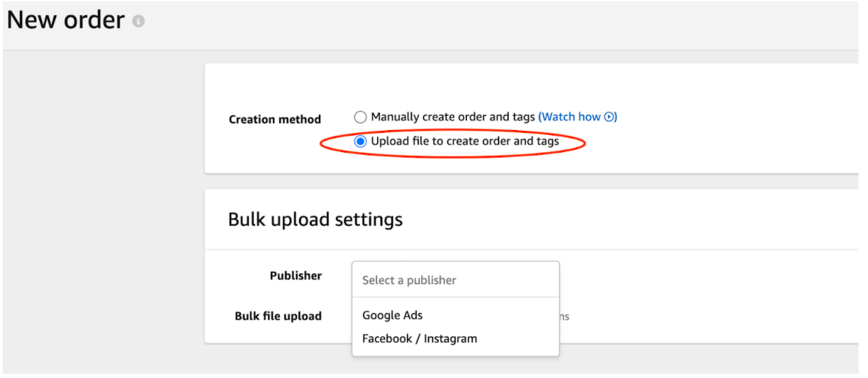The height and width of the screenshot is (378, 868).
Task: Click the Bulk upload settings heading
Action: (315, 220)
